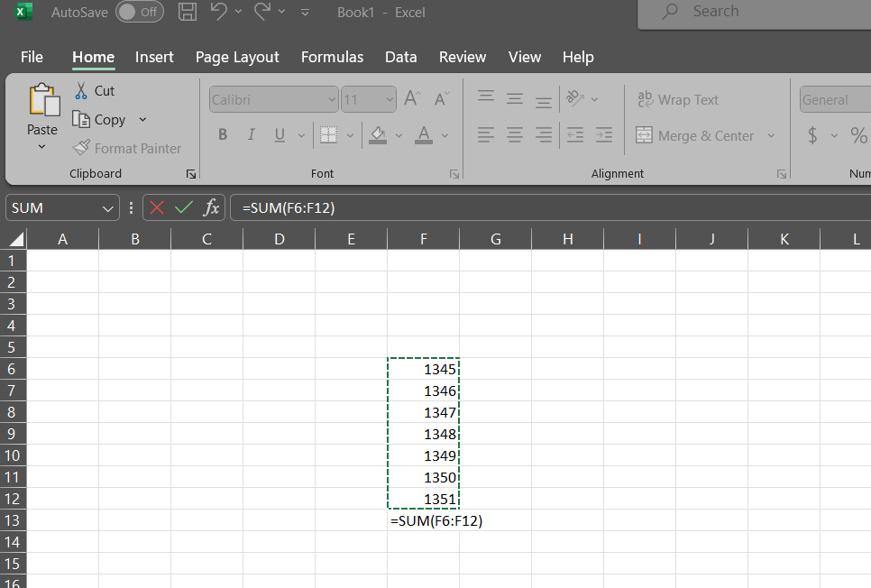Screen dimensions: 871x588
Task: Click the Accounting dollar format icon
Action: (812, 135)
